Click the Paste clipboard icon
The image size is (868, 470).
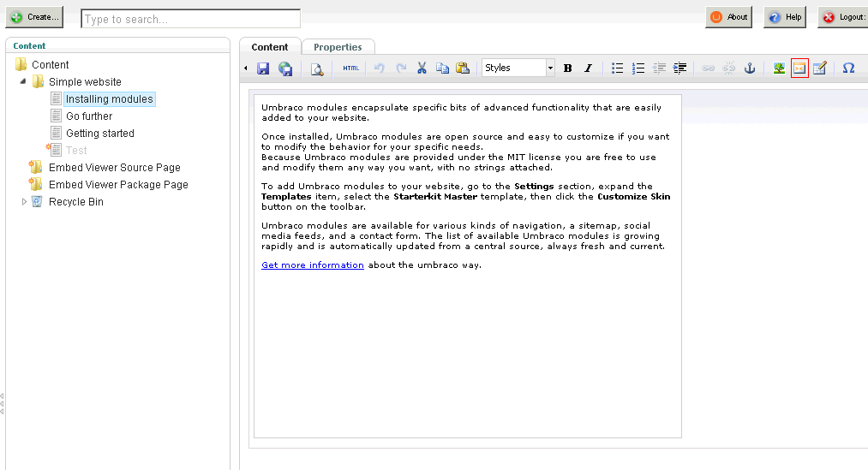click(x=462, y=68)
